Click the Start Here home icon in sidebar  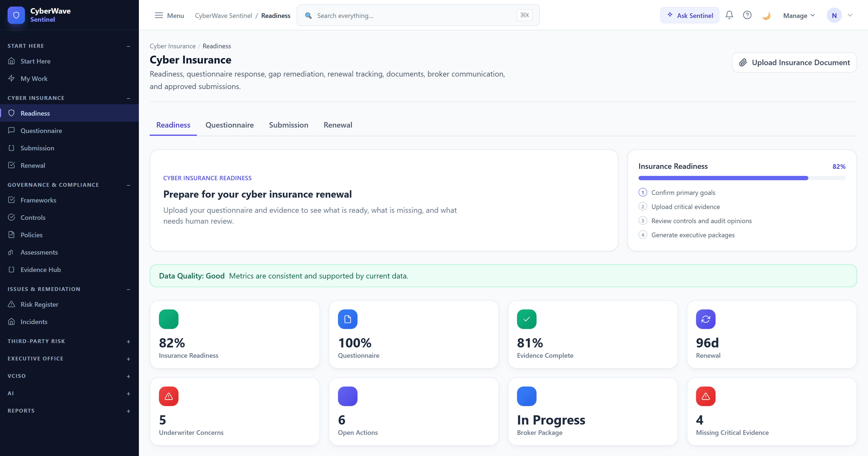point(11,61)
